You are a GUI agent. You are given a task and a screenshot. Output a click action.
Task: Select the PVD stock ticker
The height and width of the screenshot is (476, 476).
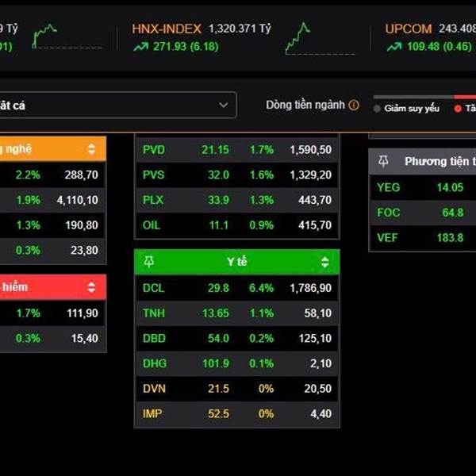(154, 149)
